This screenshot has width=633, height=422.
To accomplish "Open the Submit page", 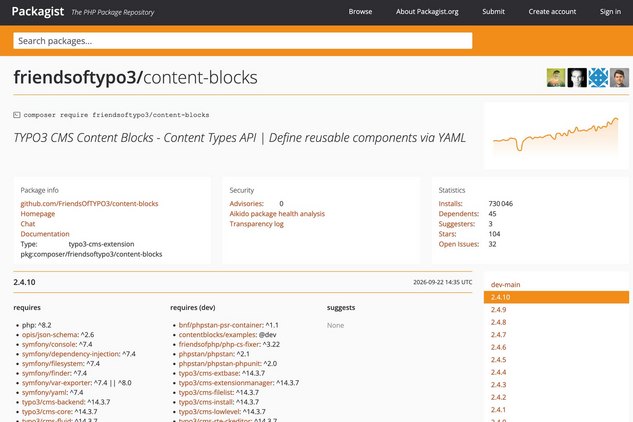I will (493, 12).
